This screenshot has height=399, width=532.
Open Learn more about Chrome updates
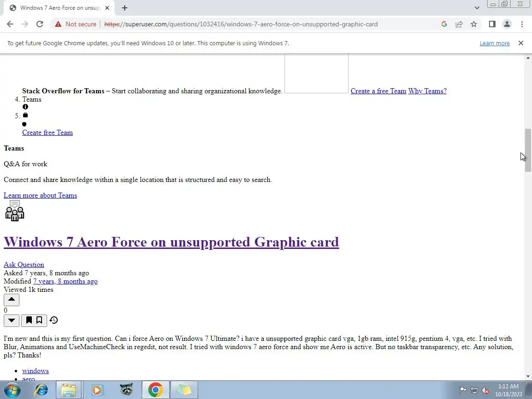click(494, 43)
